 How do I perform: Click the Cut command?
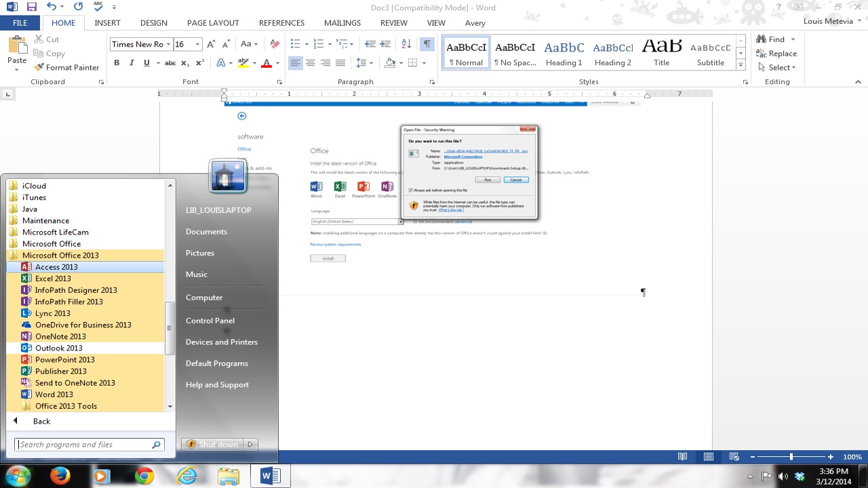[46, 39]
